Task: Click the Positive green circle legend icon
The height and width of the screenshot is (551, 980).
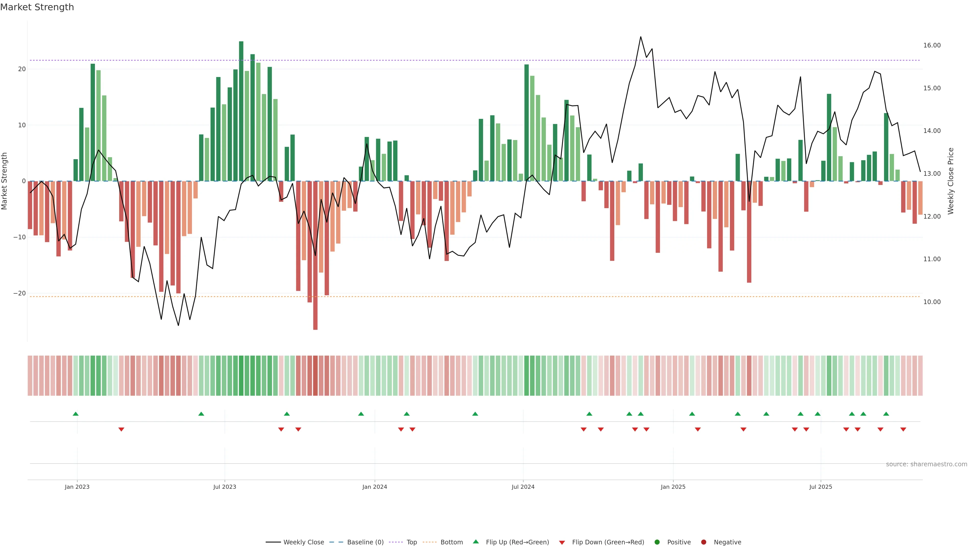Action: (657, 542)
